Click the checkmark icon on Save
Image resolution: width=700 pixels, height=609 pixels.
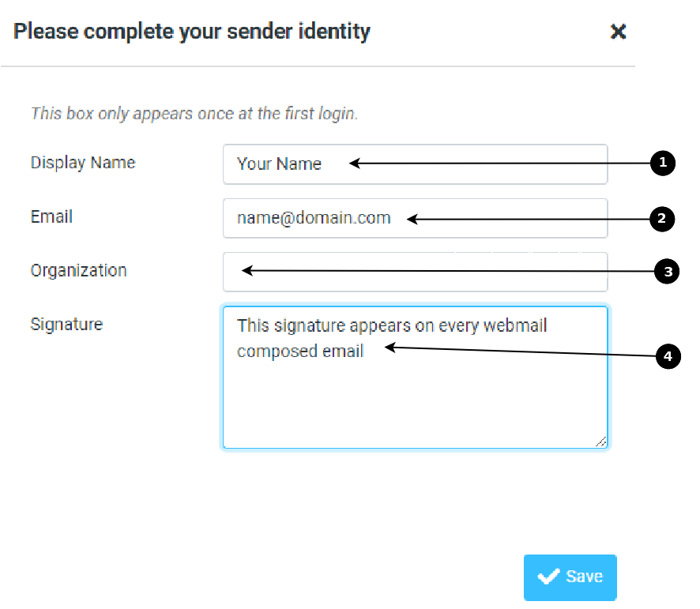point(548,577)
